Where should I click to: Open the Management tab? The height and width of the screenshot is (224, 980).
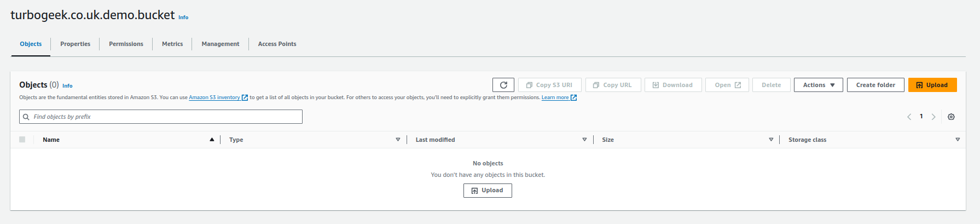[221, 44]
